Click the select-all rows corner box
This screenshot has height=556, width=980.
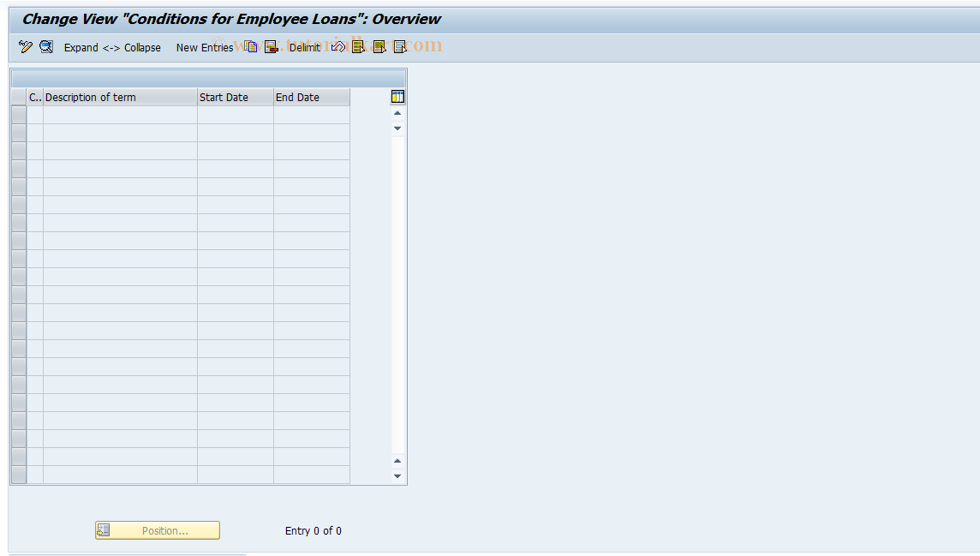[19, 98]
